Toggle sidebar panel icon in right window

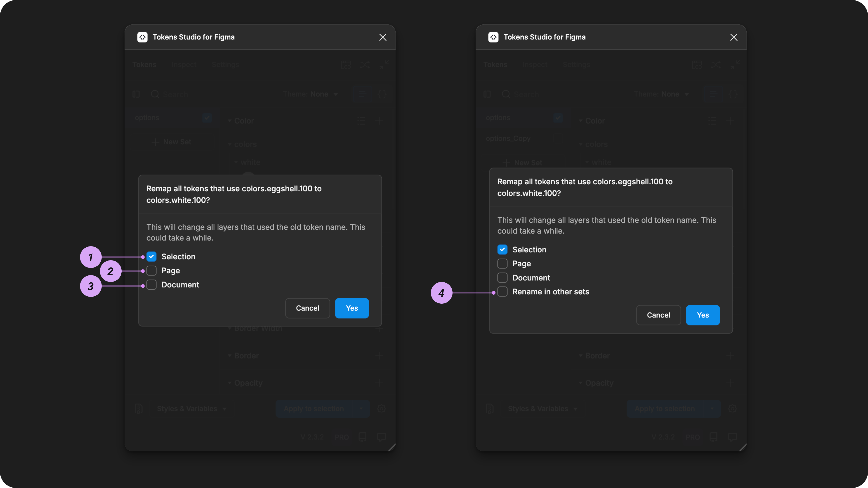point(487,94)
